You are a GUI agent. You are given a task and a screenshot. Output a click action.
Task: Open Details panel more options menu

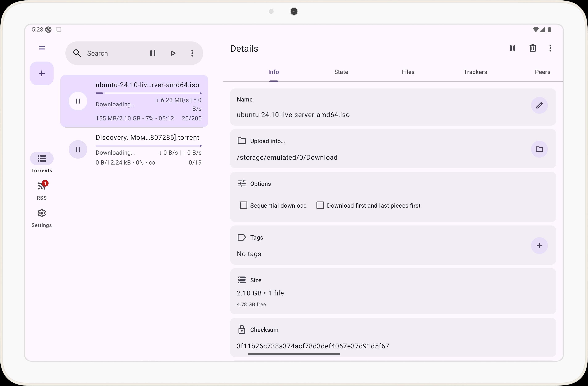coord(550,48)
